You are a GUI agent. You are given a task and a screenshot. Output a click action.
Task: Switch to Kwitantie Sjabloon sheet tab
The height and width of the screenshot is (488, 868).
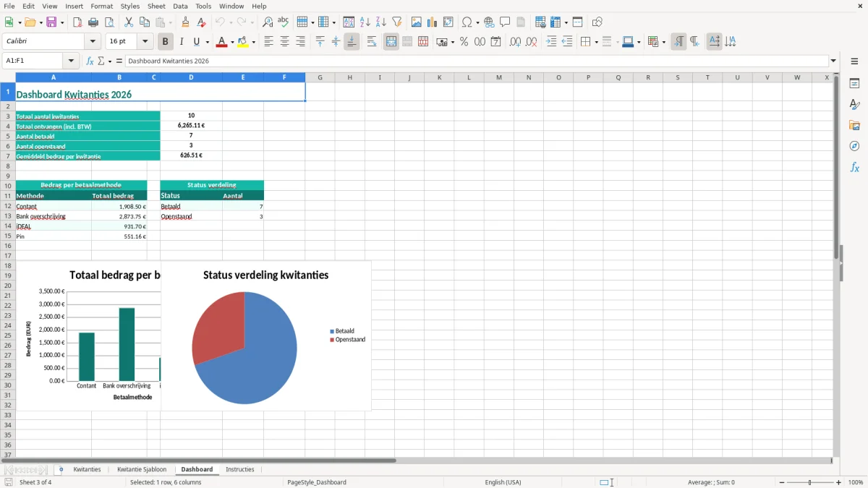[142, 469]
